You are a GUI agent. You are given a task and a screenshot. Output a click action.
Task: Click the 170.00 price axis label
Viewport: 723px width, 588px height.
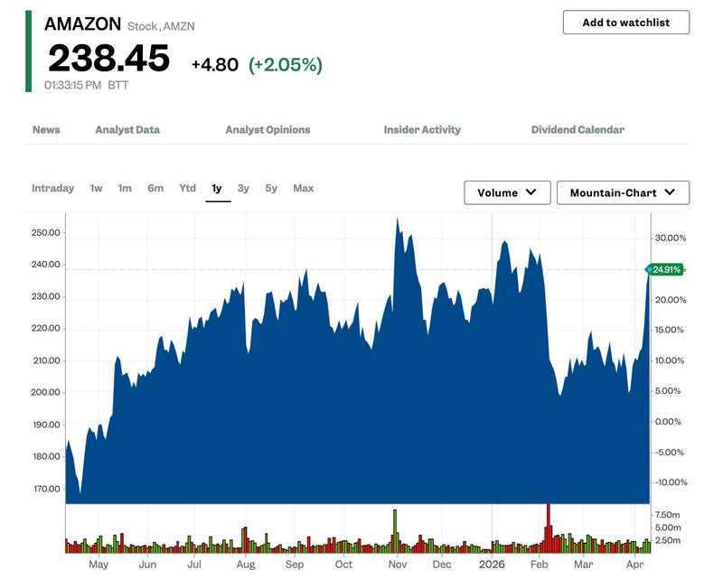coord(46,489)
